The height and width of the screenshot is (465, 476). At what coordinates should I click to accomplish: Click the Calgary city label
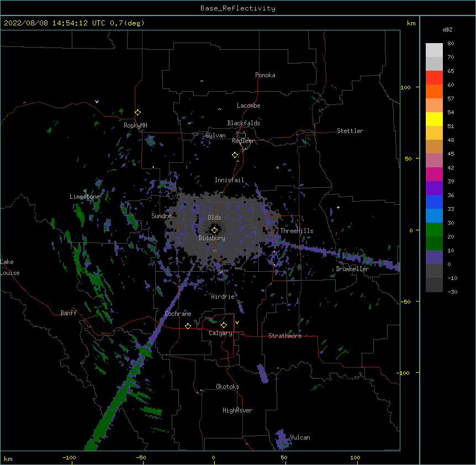[x=220, y=333]
